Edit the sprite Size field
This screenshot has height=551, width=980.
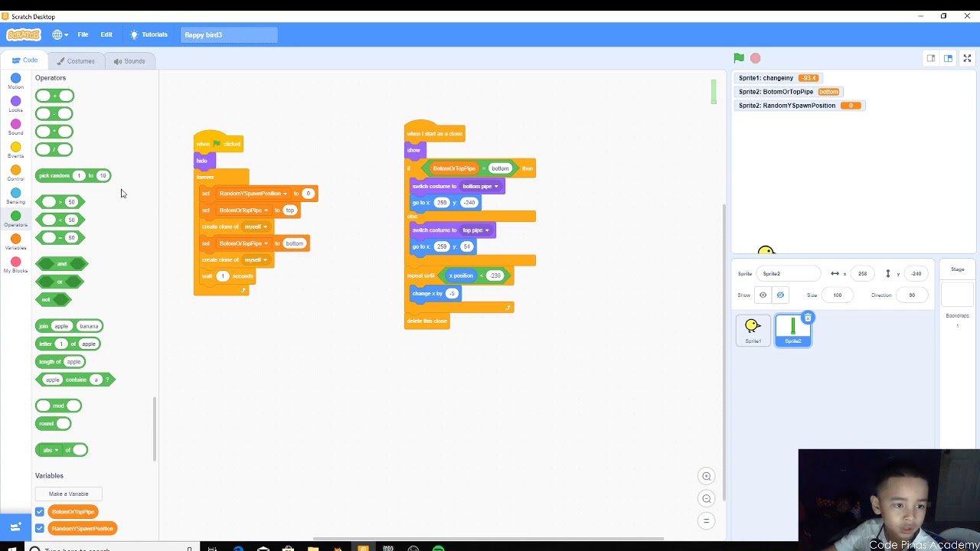(838, 295)
